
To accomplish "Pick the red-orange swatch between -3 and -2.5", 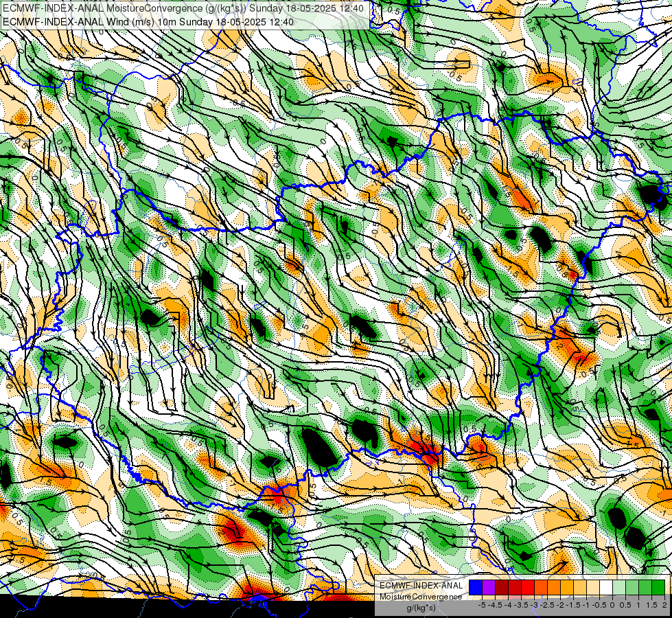I will pyautogui.click(x=541, y=587).
